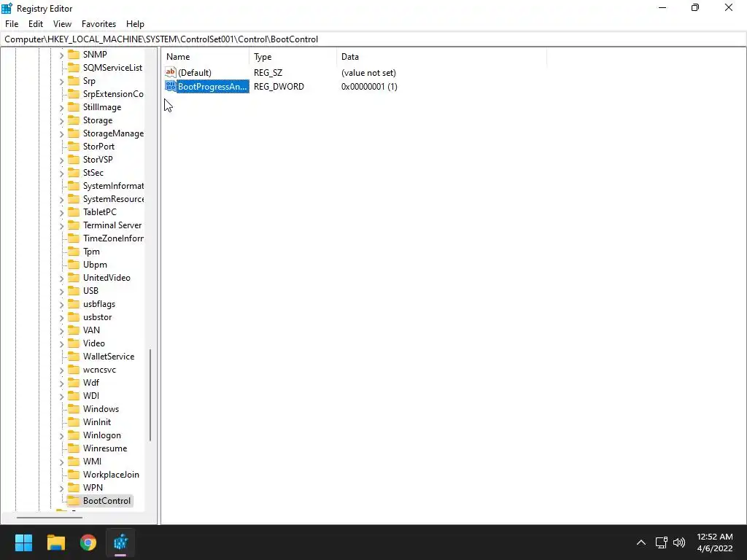The height and width of the screenshot is (560, 747).
Task: Click the Name column header
Action: coord(205,57)
